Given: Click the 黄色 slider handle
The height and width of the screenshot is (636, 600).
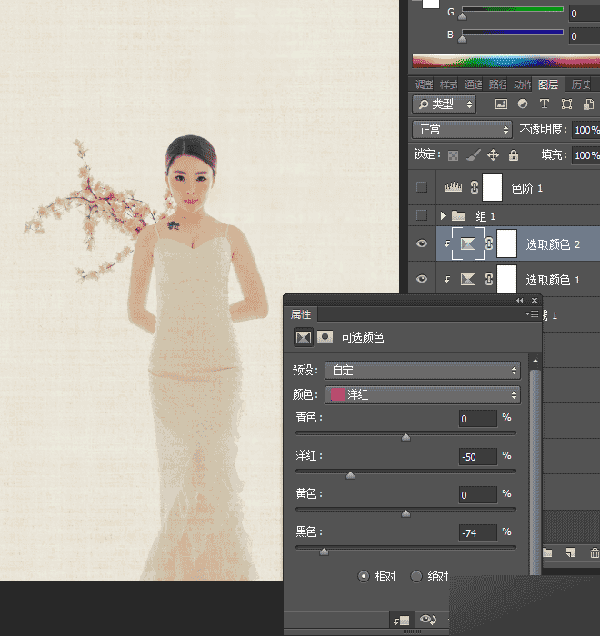Looking at the screenshot, I should coord(406,514).
